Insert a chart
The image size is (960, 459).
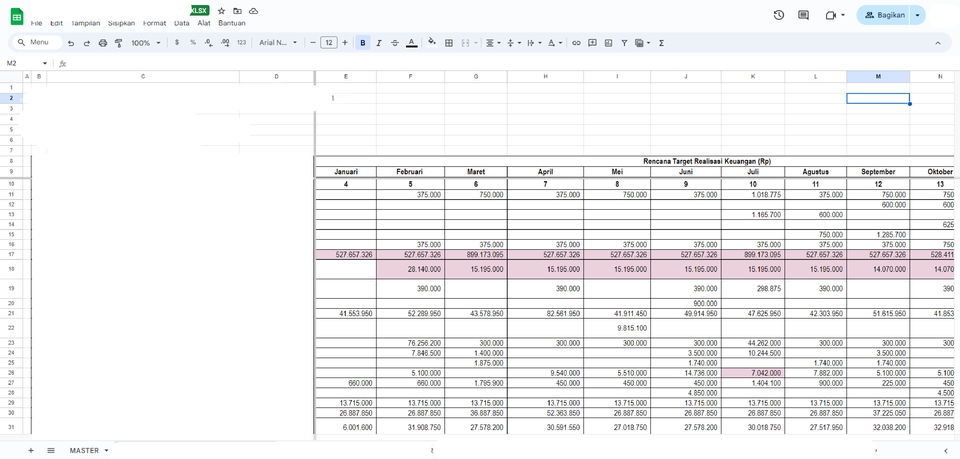608,43
